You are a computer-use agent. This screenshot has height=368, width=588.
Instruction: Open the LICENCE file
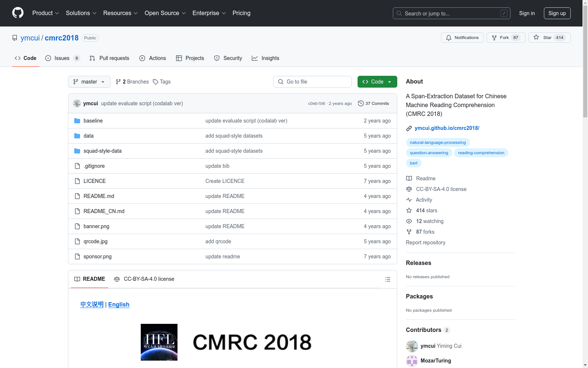[x=94, y=181]
